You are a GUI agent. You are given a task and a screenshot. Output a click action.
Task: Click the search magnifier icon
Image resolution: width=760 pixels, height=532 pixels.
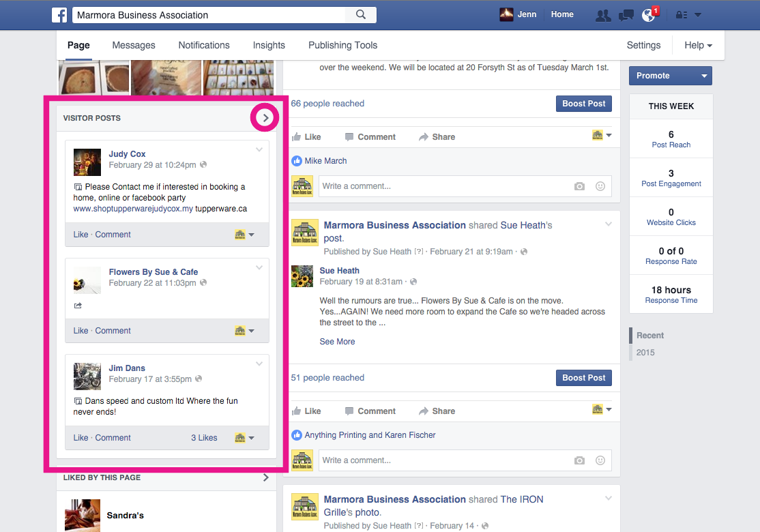[x=361, y=14]
